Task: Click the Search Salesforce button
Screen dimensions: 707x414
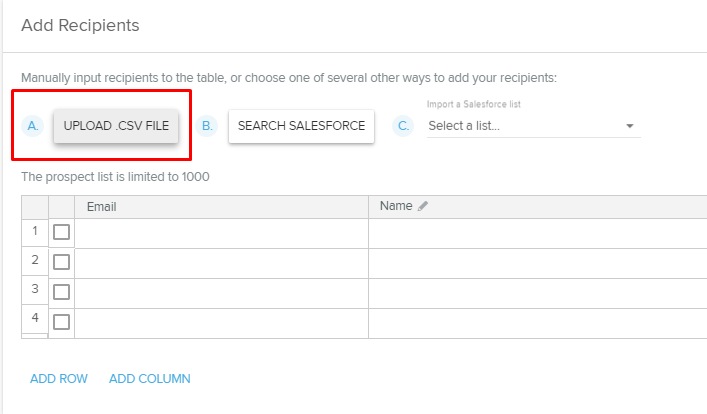Action: click(301, 126)
